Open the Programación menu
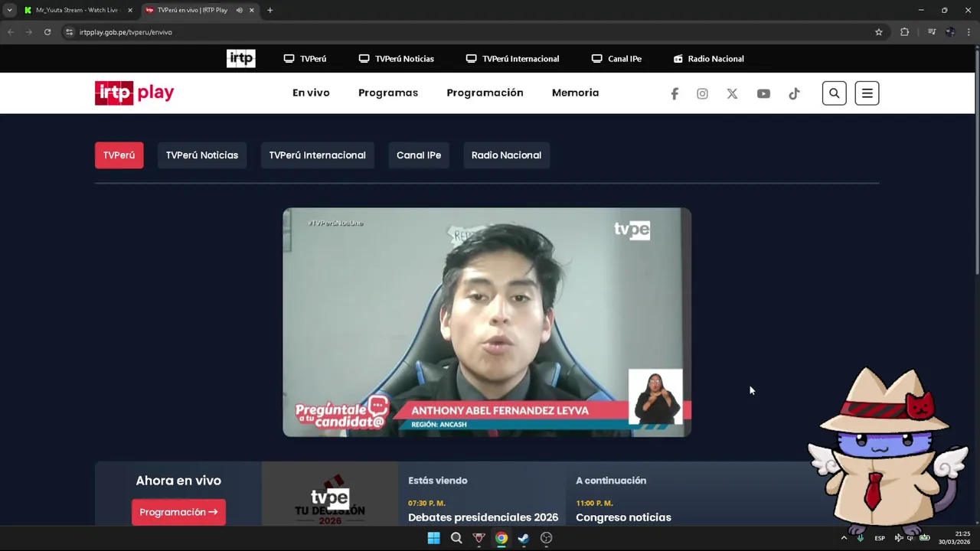Screen dimensions: 980x551 (485, 93)
